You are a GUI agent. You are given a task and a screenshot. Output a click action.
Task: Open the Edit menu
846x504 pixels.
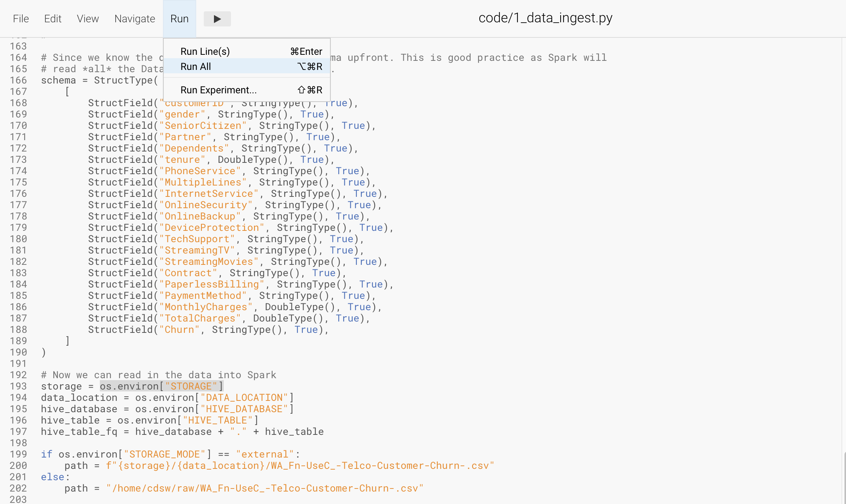point(53,19)
